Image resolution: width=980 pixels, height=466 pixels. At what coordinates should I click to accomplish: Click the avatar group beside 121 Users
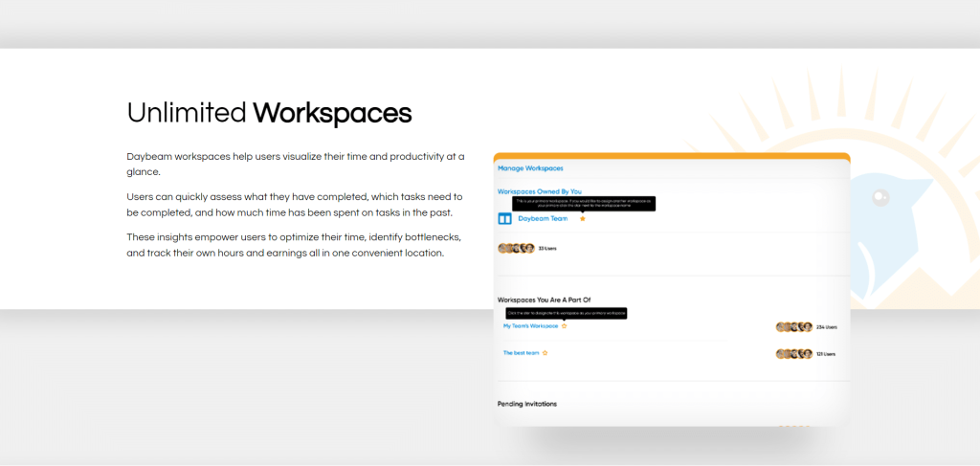[793, 353]
